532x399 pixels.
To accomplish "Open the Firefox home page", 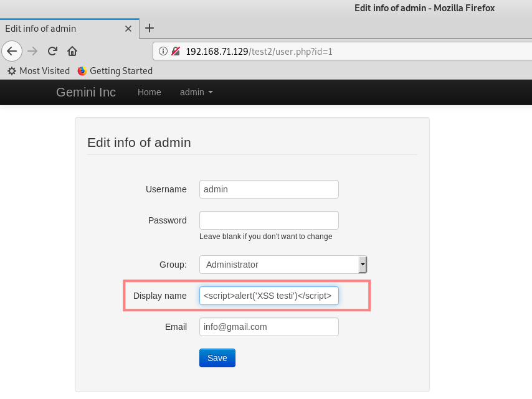I will click(72, 51).
